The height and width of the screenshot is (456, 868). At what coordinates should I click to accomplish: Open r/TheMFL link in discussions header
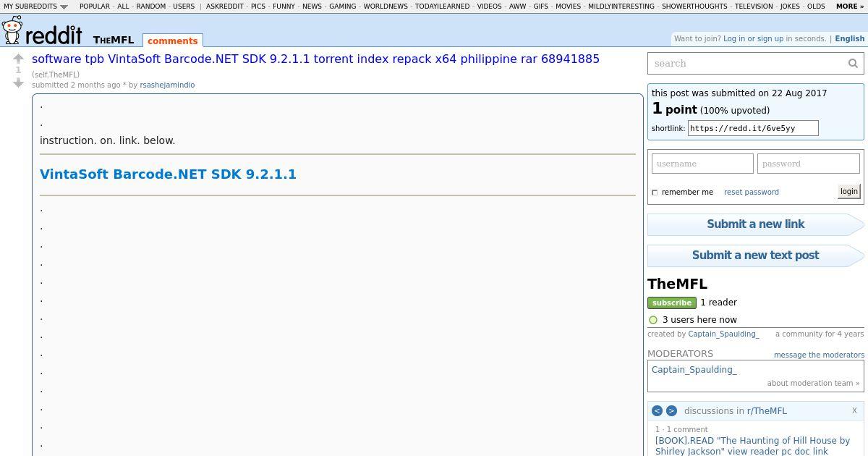click(767, 410)
